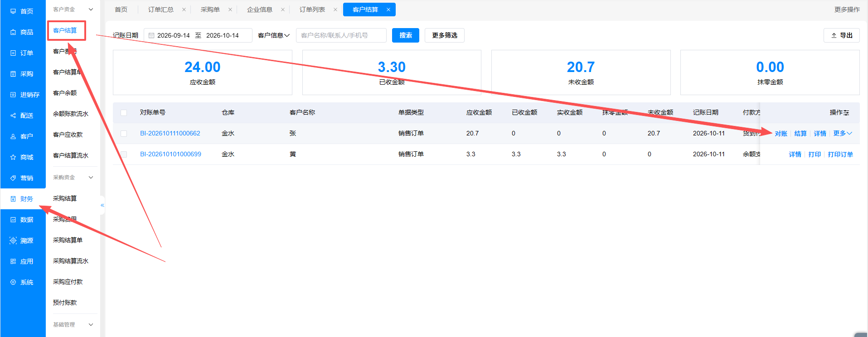Focus the customer name search field
The image size is (868, 337).
[x=341, y=35]
